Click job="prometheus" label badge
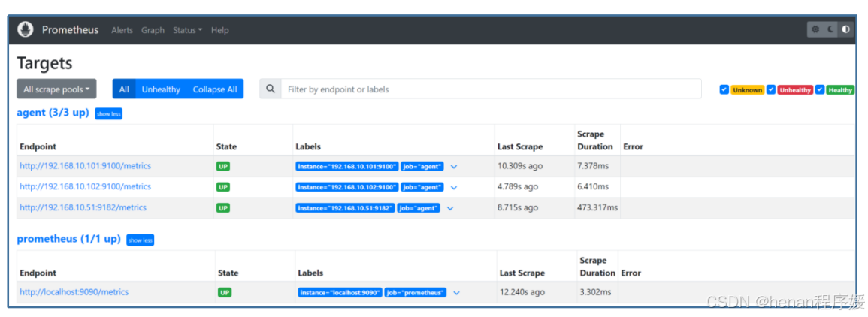The image size is (868, 317). tap(416, 293)
